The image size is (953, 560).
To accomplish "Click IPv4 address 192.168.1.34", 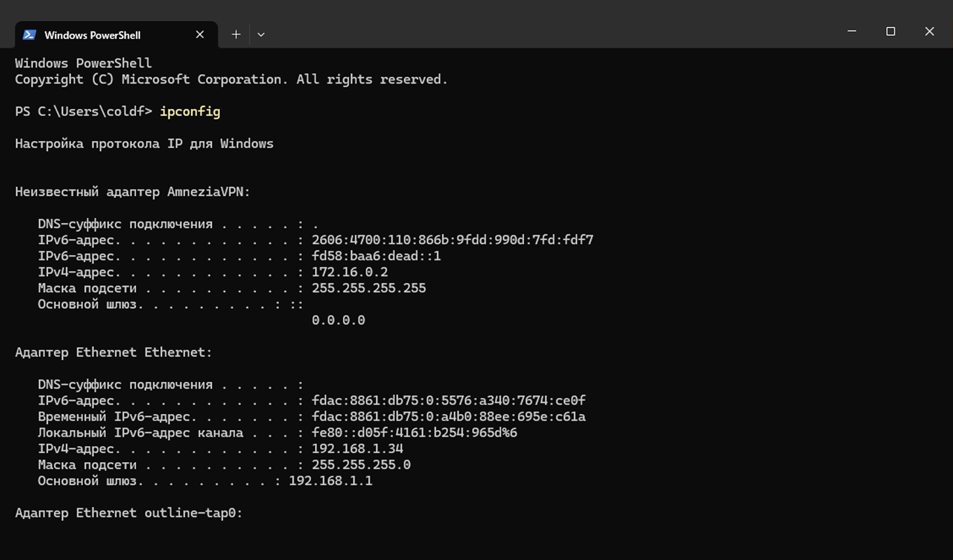I will coord(357,449).
